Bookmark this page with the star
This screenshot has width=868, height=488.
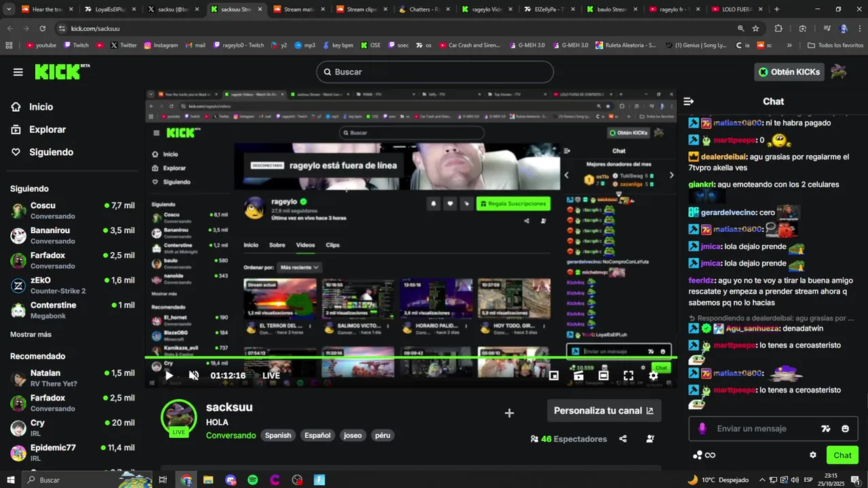click(755, 28)
